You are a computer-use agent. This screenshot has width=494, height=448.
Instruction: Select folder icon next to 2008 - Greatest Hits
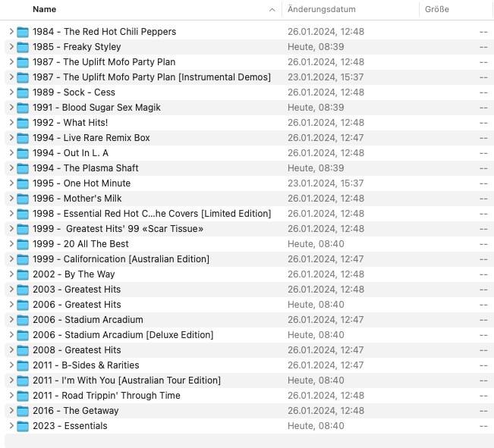(22, 350)
